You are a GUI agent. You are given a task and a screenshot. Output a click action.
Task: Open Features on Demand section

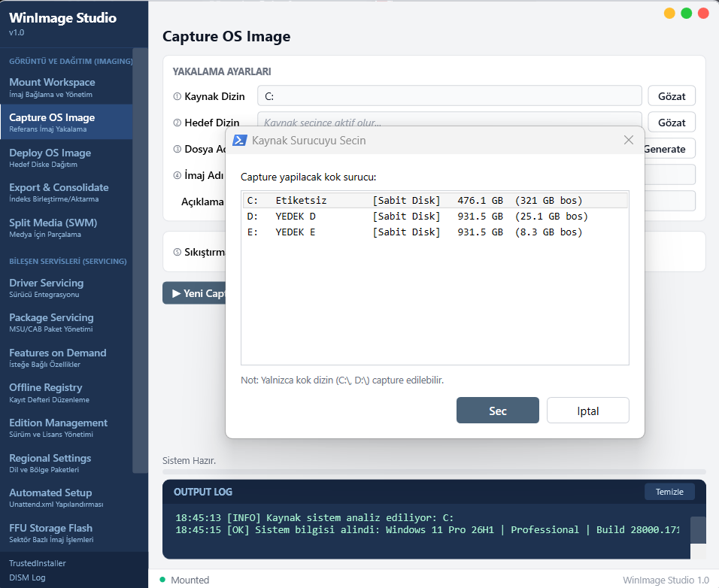coord(66,358)
